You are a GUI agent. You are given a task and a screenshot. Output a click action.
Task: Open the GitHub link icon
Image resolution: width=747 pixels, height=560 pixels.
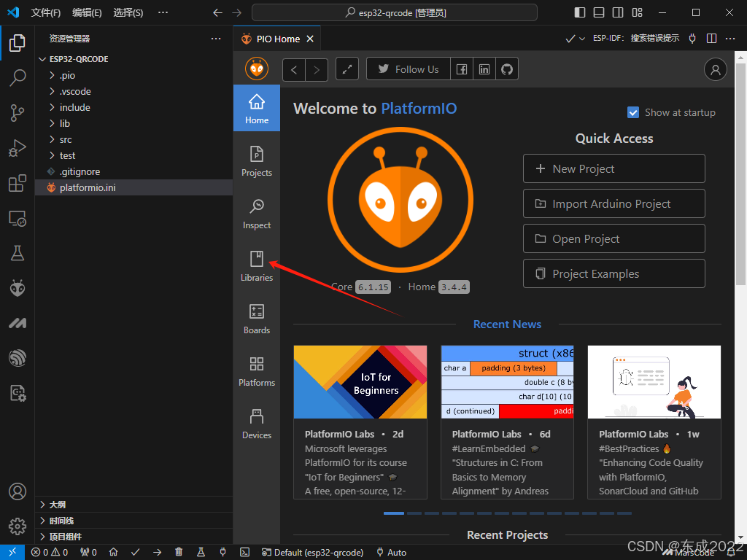coord(507,69)
